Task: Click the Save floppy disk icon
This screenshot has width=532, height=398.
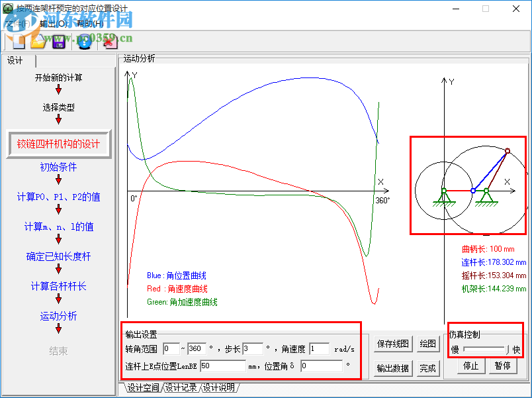Action: (x=59, y=42)
